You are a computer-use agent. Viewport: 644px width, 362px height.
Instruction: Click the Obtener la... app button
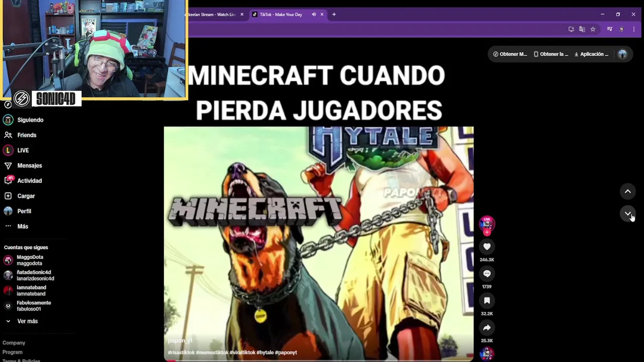(x=551, y=54)
